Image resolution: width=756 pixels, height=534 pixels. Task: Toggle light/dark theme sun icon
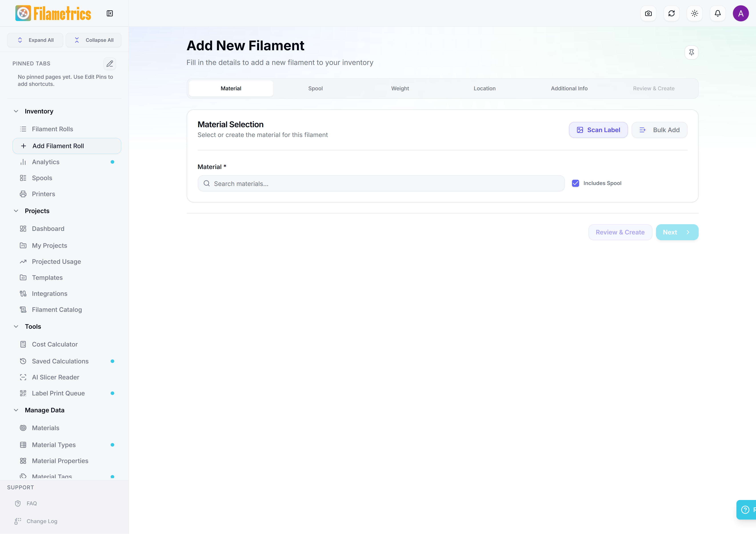tap(694, 13)
